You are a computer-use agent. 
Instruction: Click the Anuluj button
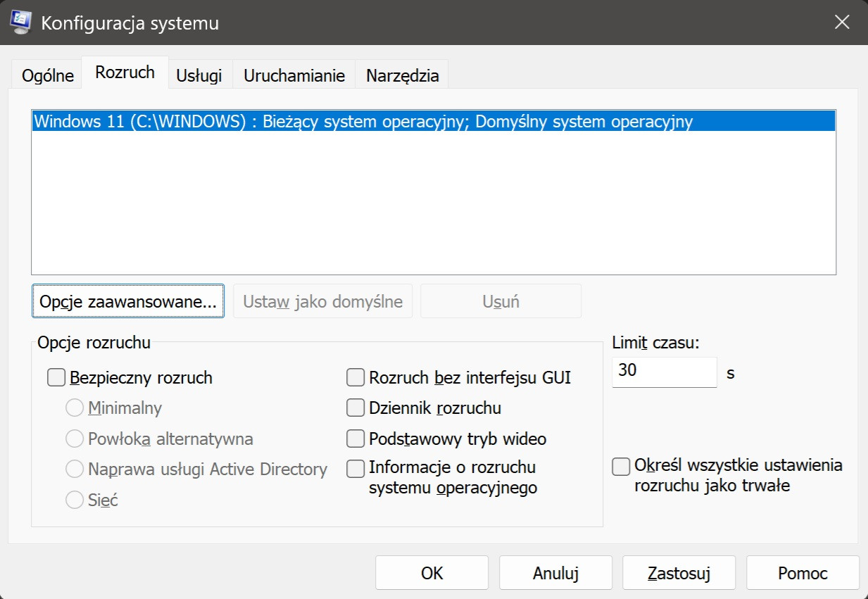click(x=555, y=573)
